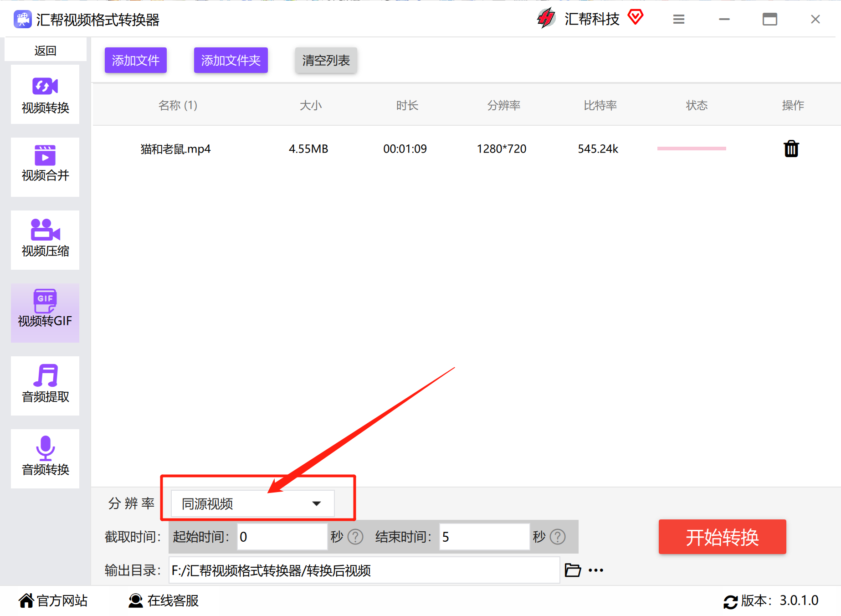Viewport: 841px width, 616px height.
Task: Click the output directory path field
Action: click(x=364, y=570)
